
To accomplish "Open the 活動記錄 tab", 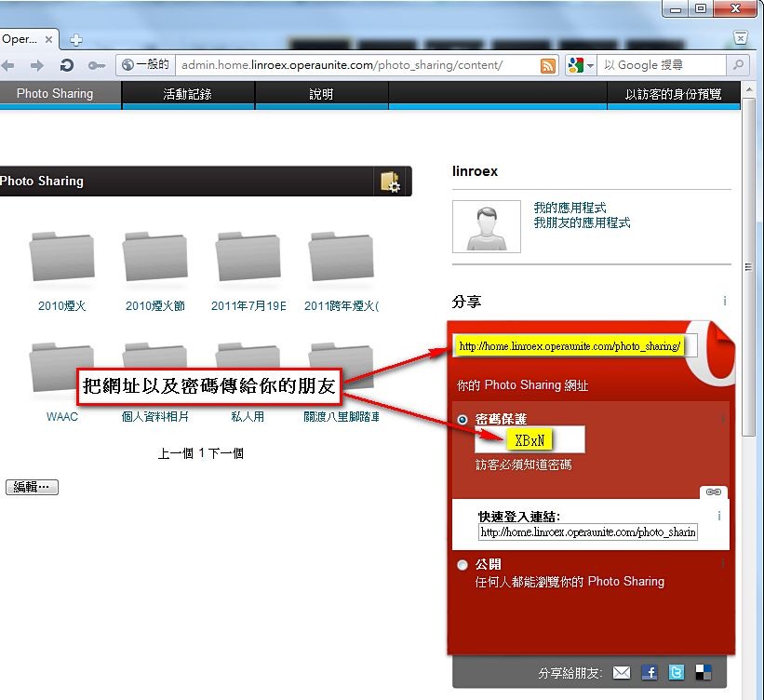I will click(188, 94).
